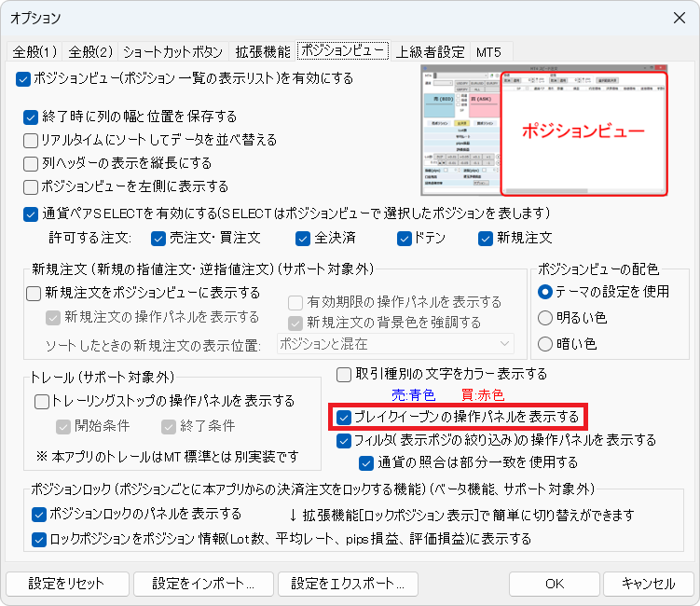Select 明るい色 color scheme
The height and width of the screenshot is (606, 700).
(x=545, y=318)
